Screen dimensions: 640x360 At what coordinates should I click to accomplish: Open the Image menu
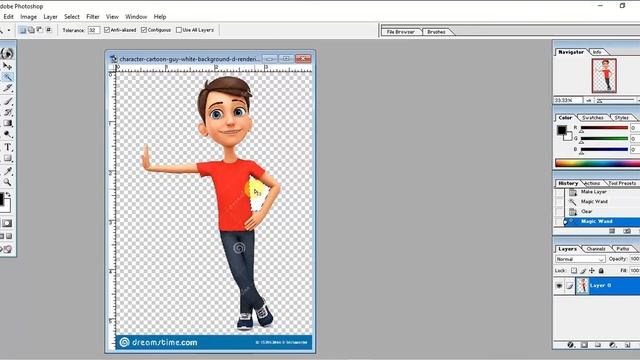pos(29,17)
